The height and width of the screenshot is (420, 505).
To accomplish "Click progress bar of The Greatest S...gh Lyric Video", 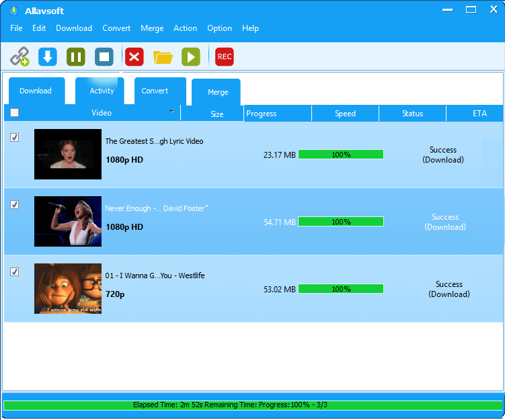I will 341,155.
